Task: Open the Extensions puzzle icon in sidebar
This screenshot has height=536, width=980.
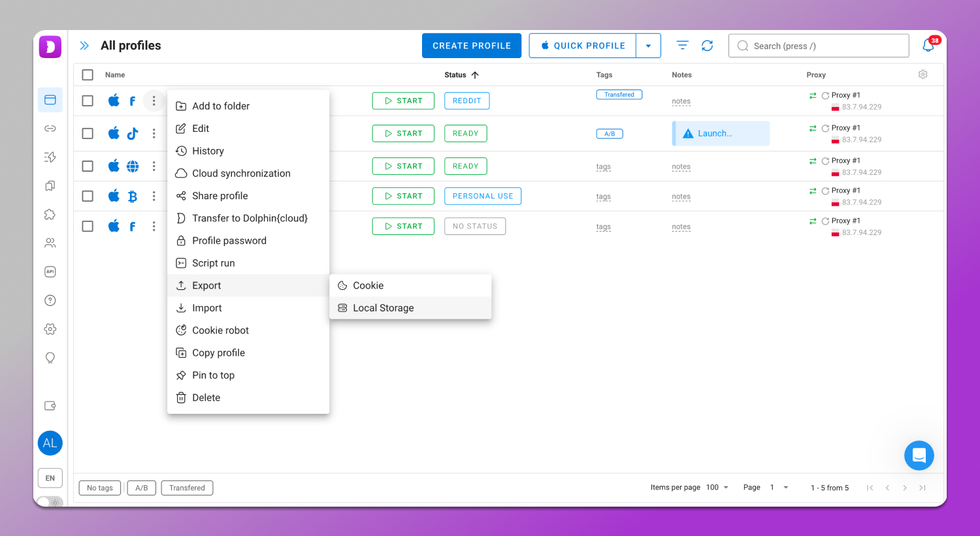Action: pos(50,214)
